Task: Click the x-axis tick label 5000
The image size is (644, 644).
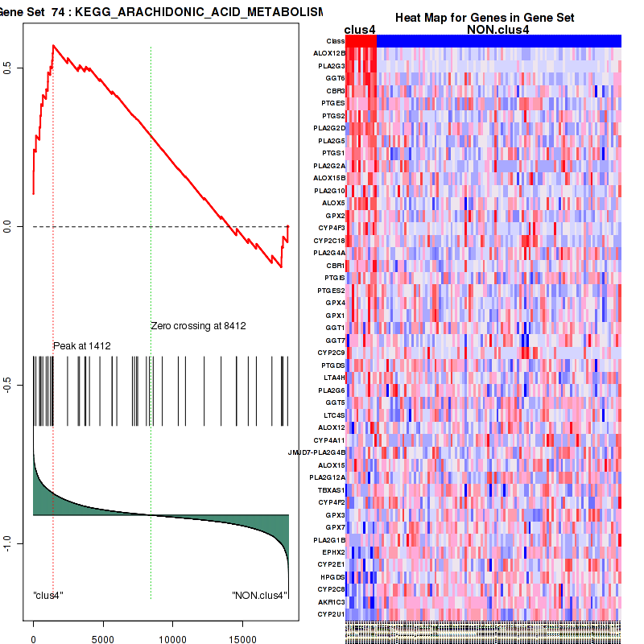Action: tap(102, 639)
